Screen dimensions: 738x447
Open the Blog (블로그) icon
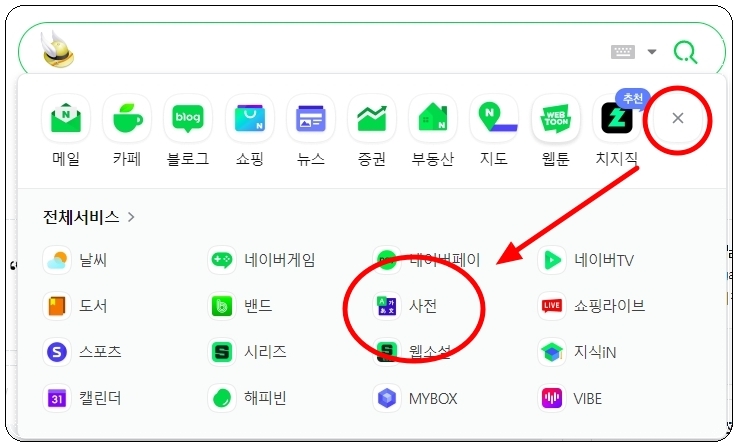coord(188,118)
